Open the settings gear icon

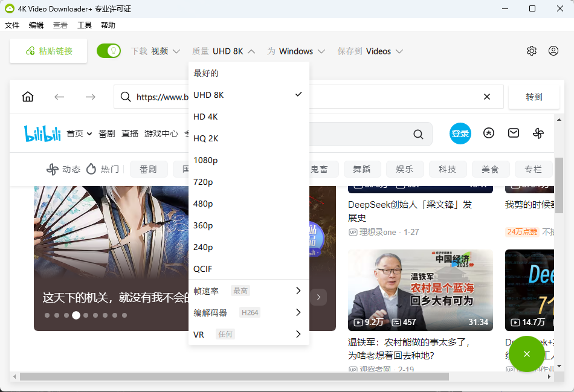point(532,51)
